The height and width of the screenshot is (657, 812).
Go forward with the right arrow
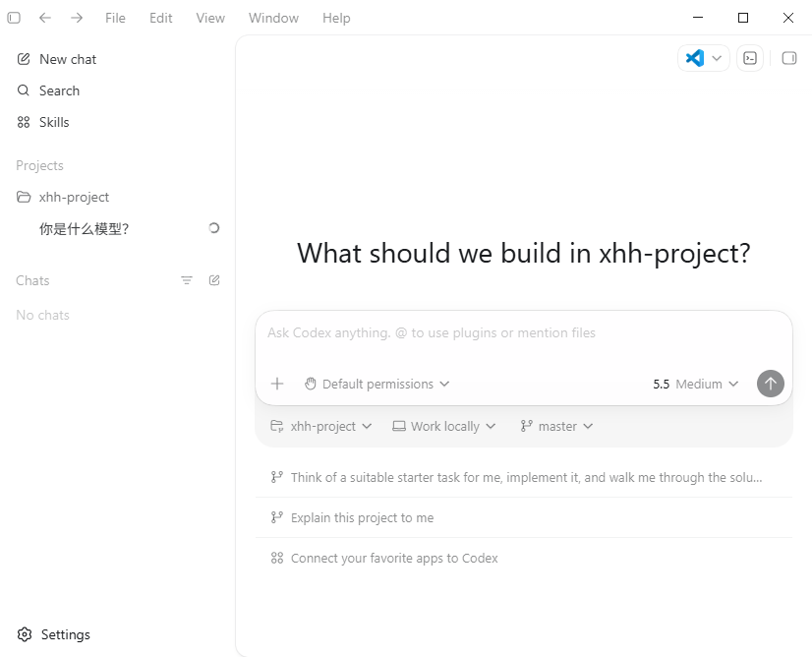tap(77, 18)
